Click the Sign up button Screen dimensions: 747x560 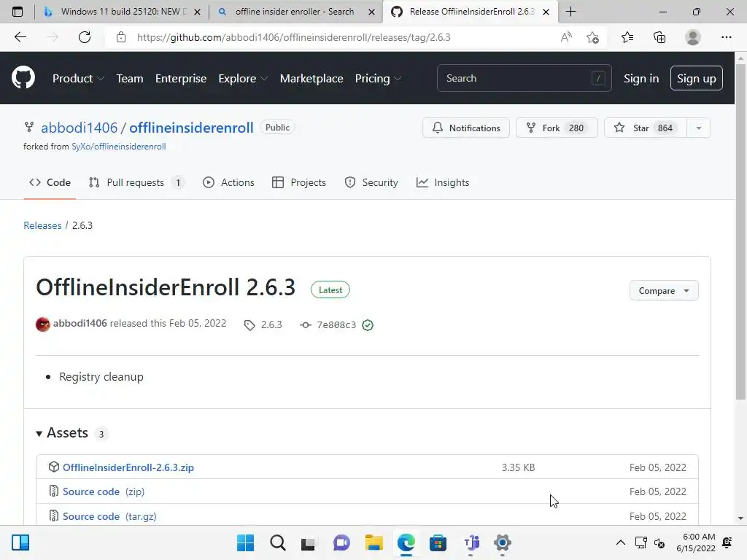tap(697, 78)
